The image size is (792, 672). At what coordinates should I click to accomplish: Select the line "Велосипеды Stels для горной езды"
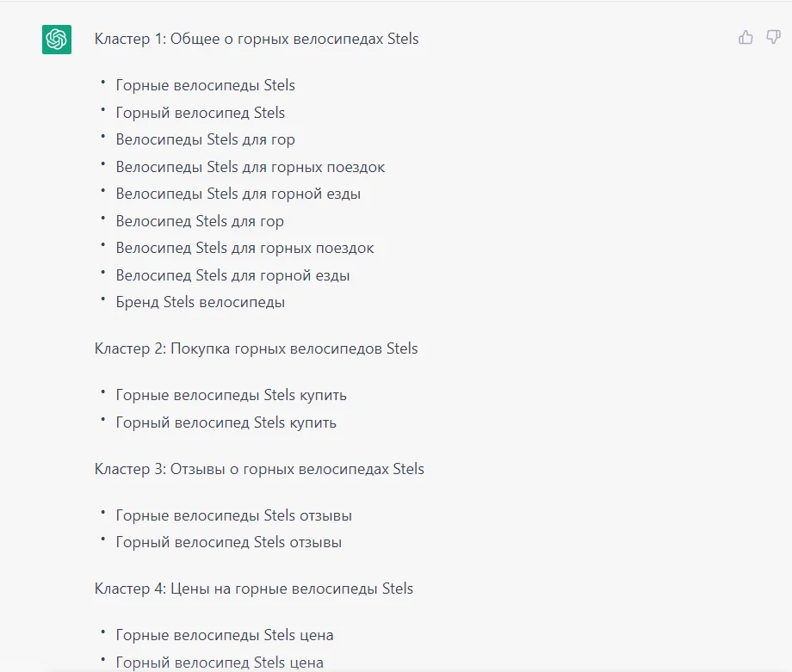point(238,194)
